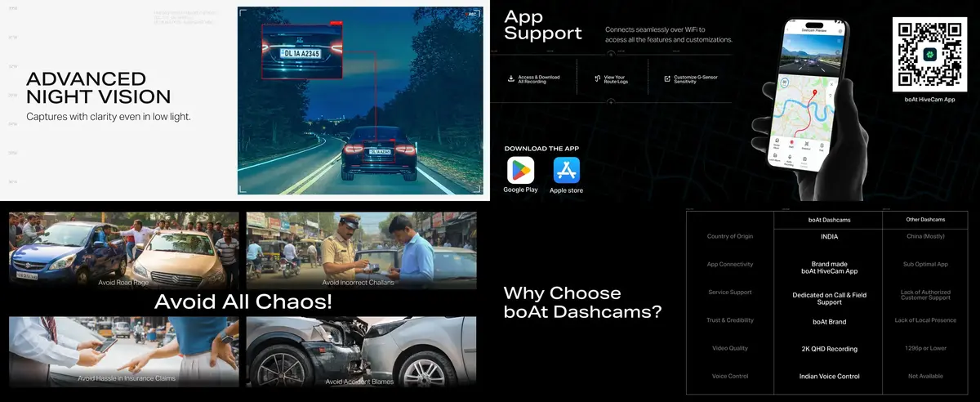The width and height of the screenshot is (980, 402).
Task: Click the boAt Brand table cell
Action: pos(828,322)
